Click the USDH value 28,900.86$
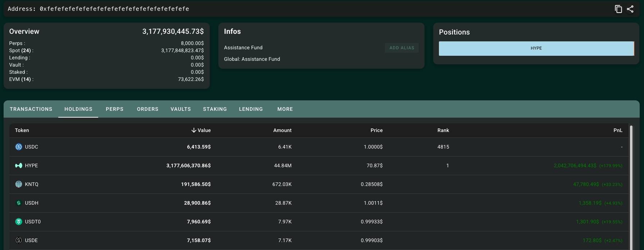The height and width of the screenshot is (250, 644). [x=198, y=203]
